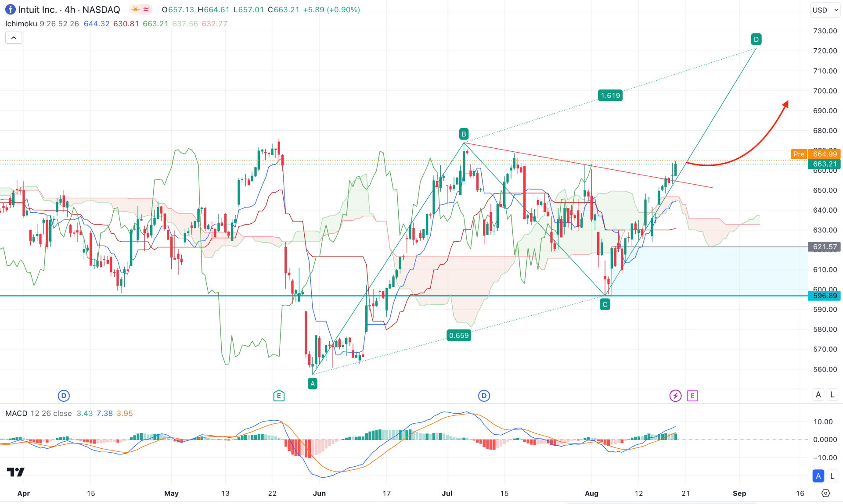Click the change +5.89 (+0.90%) value
Viewport: 843px width, 504px height.
pos(331,10)
